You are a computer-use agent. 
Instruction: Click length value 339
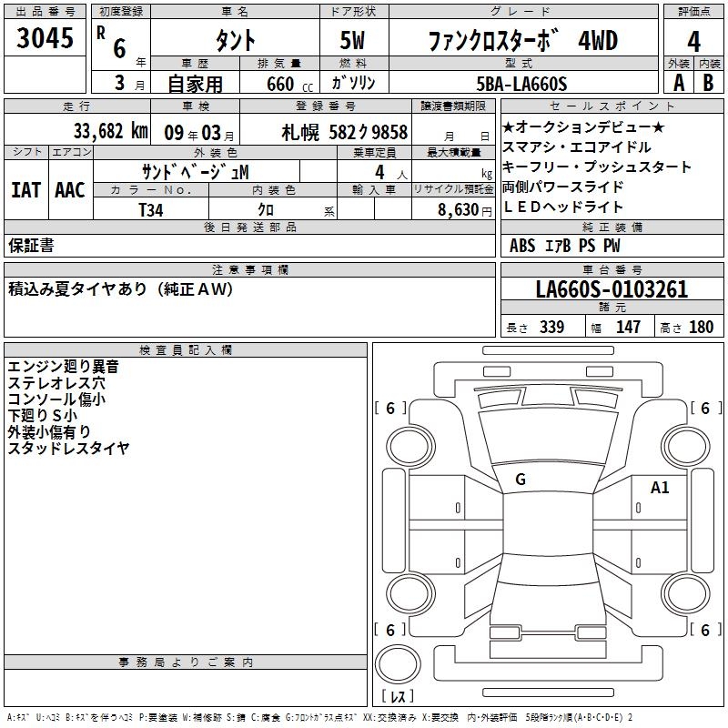coord(551,327)
